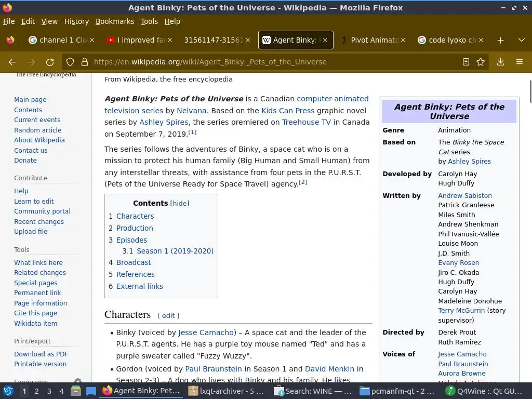Follow the Treehouse TV link

pos(307,122)
